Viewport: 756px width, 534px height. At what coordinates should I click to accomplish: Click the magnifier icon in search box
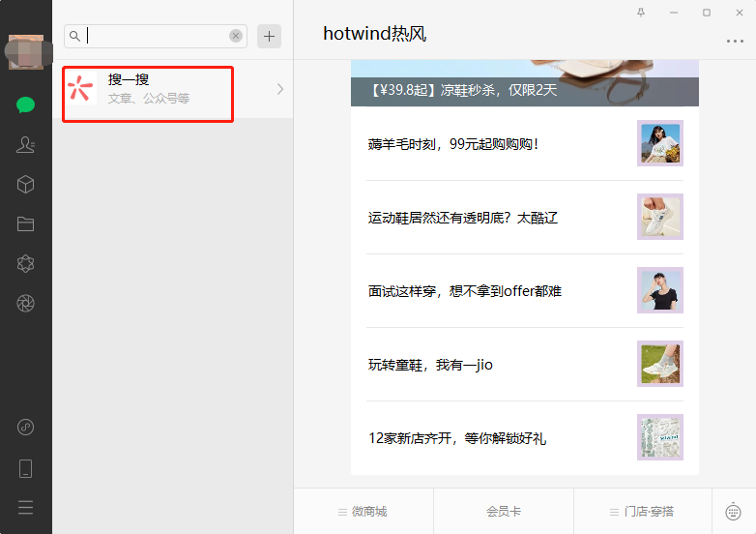74,36
